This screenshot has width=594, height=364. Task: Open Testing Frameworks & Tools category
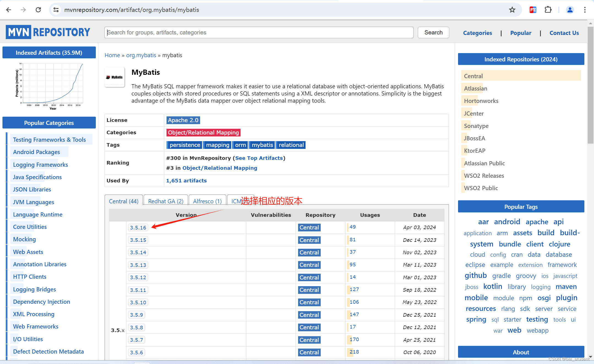click(50, 140)
